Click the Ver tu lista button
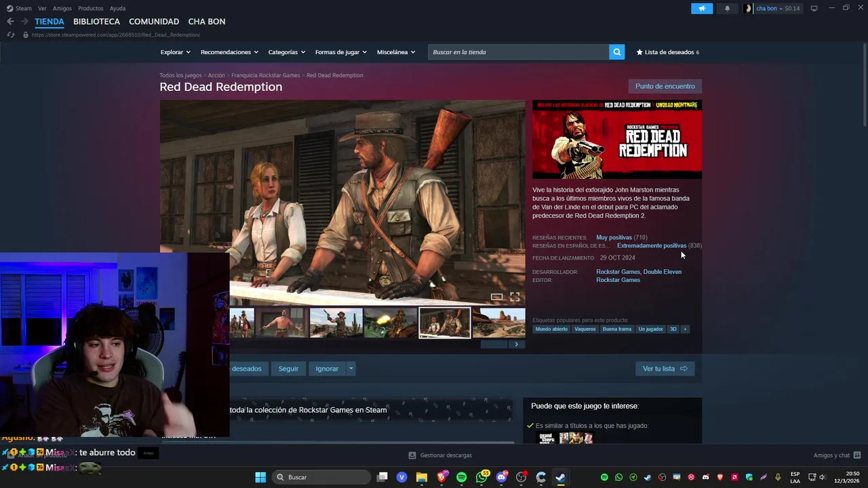Screen dimensions: 868x488 point(665,369)
